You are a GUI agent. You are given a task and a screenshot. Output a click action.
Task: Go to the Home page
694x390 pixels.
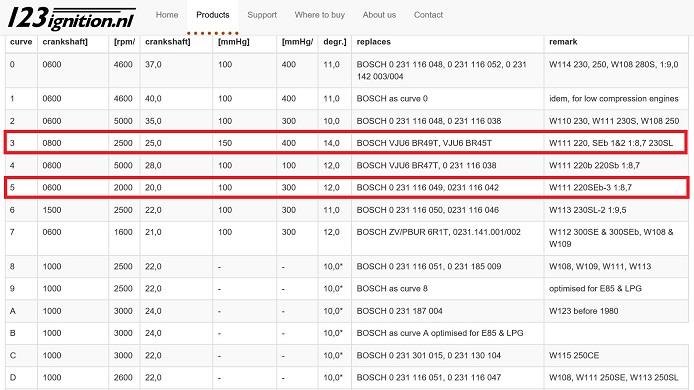(x=167, y=15)
